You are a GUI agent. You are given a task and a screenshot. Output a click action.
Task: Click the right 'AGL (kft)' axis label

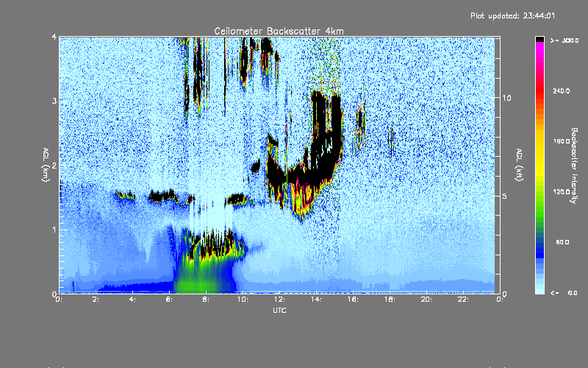coord(519,165)
